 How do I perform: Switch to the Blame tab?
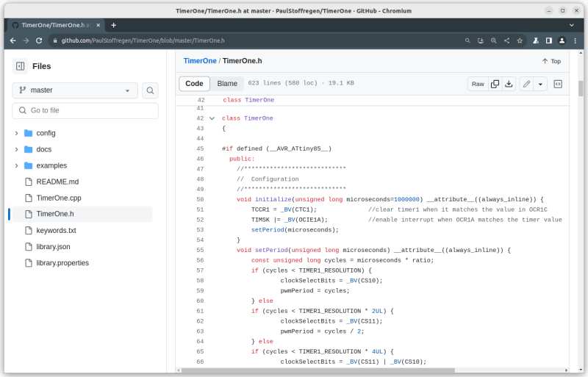pos(227,84)
